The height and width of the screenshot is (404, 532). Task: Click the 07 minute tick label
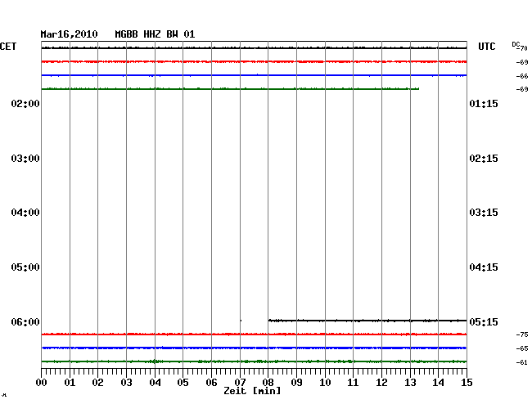tap(240, 383)
